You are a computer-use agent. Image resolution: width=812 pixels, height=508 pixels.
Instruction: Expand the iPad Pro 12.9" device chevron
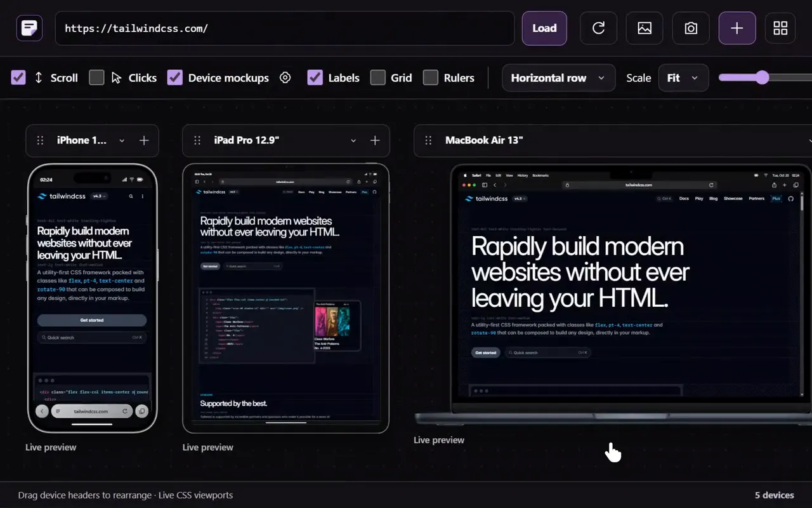click(353, 141)
